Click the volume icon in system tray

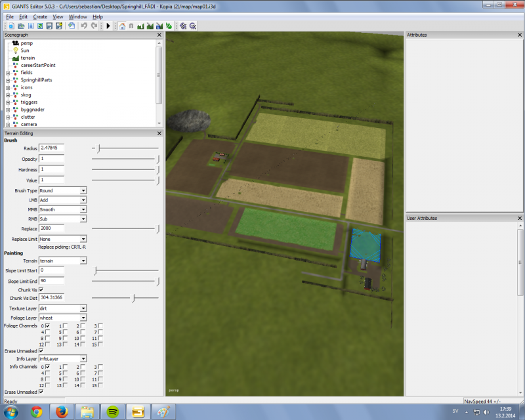tap(486, 412)
